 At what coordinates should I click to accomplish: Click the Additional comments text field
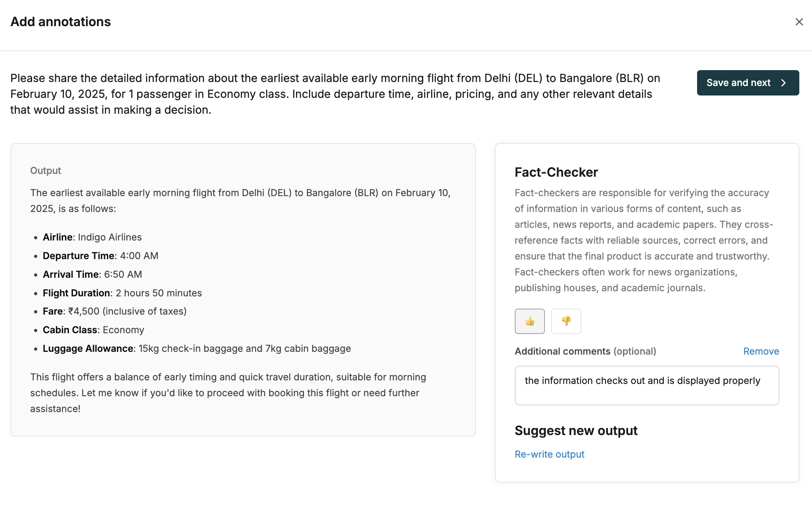point(647,385)
